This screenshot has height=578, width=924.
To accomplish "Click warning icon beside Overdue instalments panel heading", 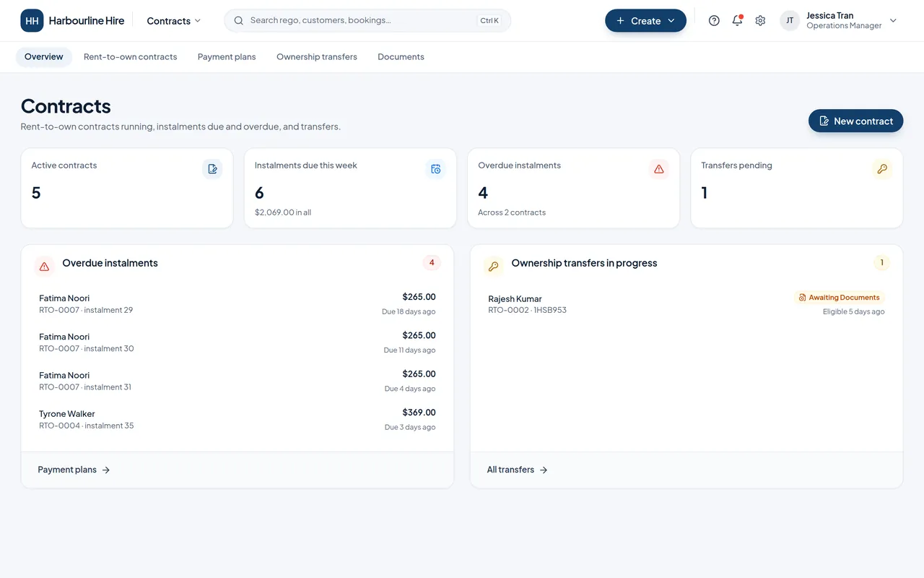I will click(44, 267).
